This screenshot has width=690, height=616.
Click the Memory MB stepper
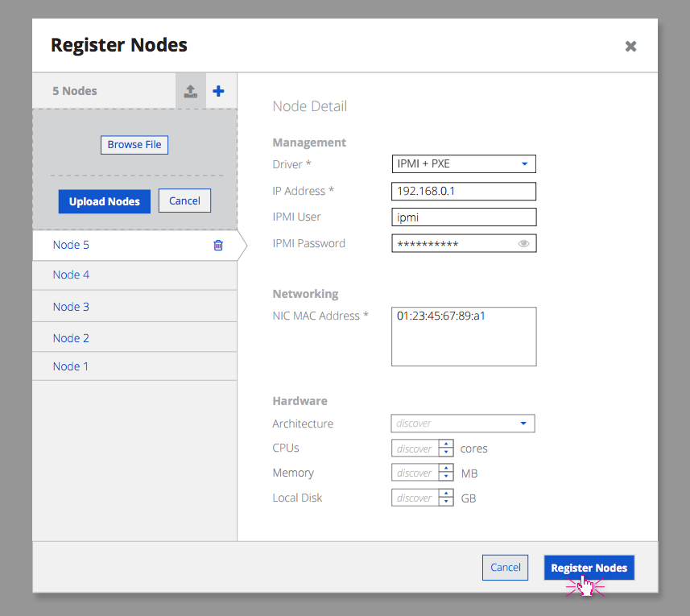tap(446, 473)
